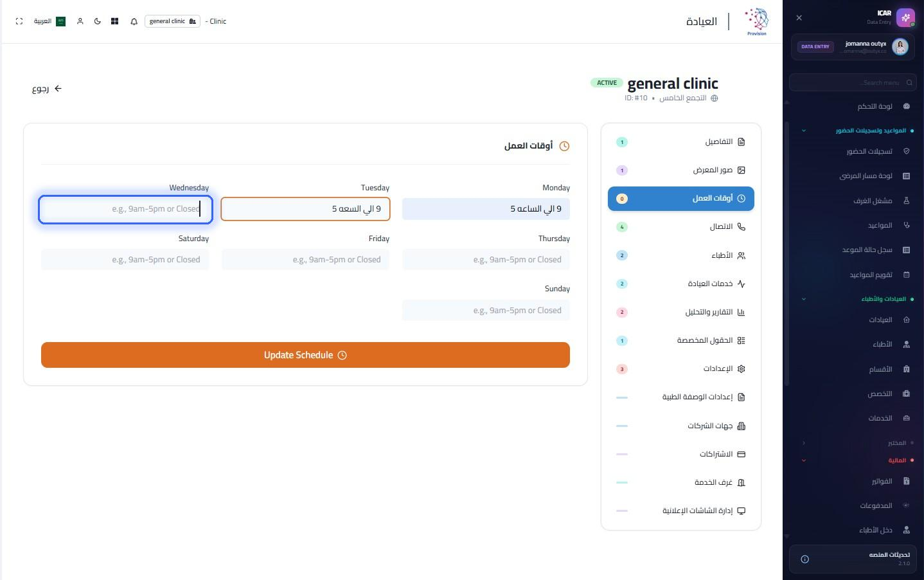Open user profile icon in top bar
This screenshot has height=580, width=924.
pyautogui.click(x=80, y=21)
